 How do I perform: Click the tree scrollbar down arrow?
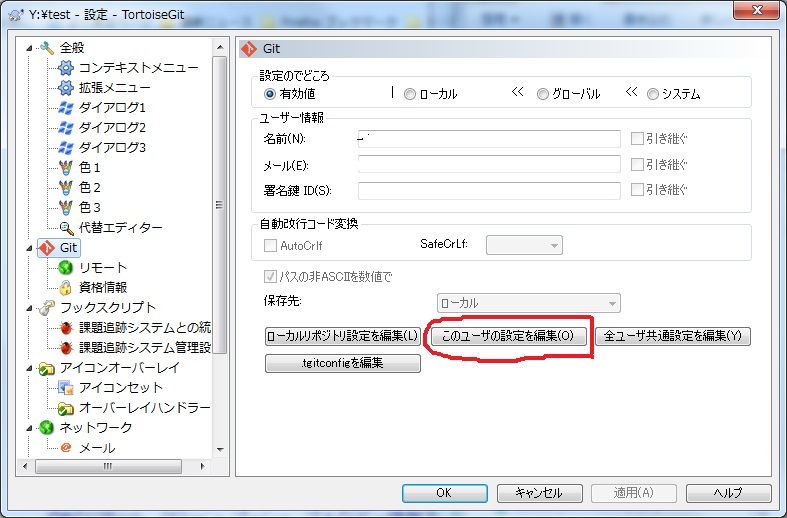(220, 450)
